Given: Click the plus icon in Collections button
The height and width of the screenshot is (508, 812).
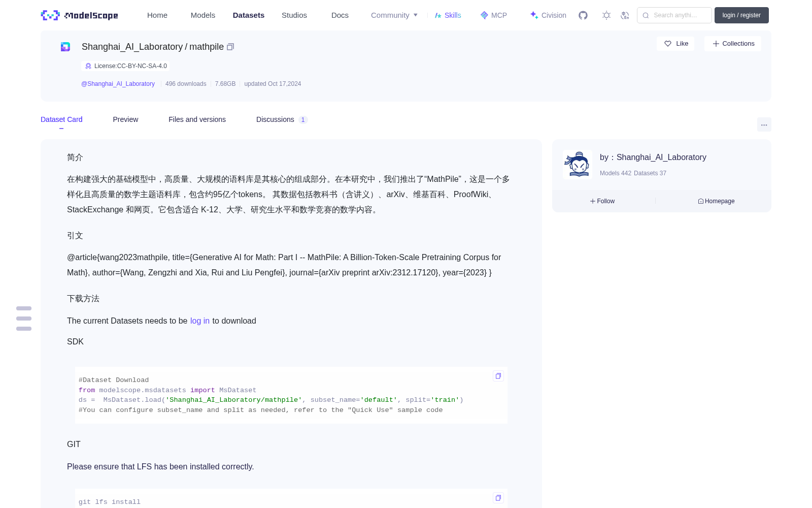Looking at the screenshot, I should tap(716, 44).
